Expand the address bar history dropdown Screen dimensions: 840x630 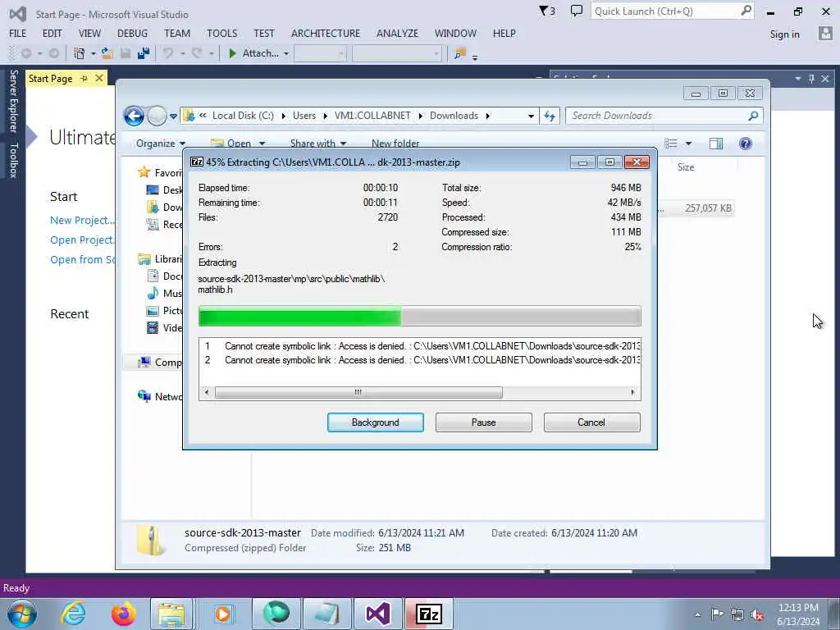pos(531,116)
